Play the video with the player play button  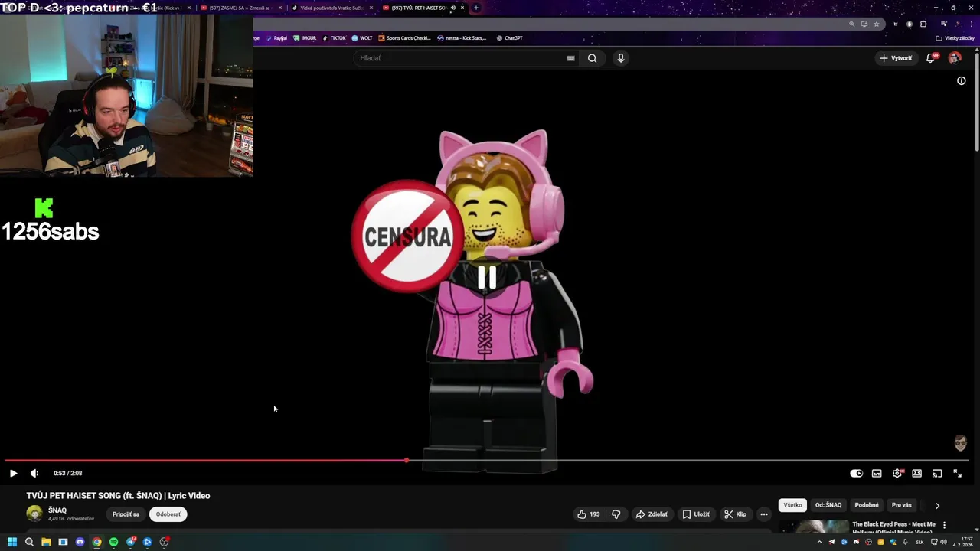[13, 473]
